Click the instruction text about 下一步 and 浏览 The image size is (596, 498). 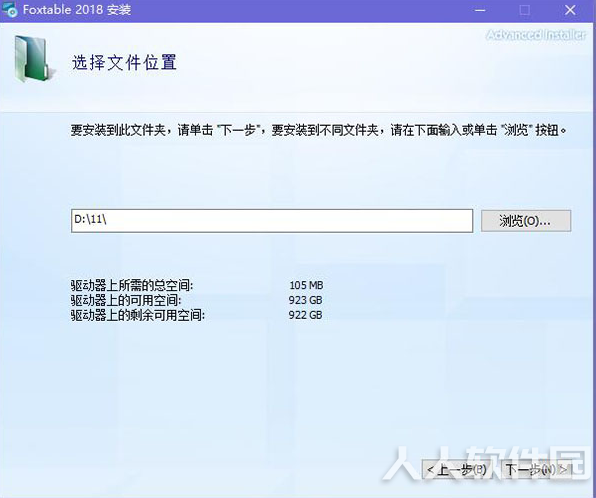click(319, 130)
